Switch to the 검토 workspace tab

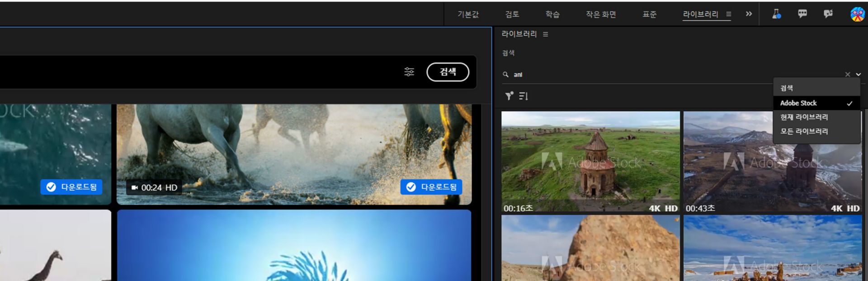point(512,14)
